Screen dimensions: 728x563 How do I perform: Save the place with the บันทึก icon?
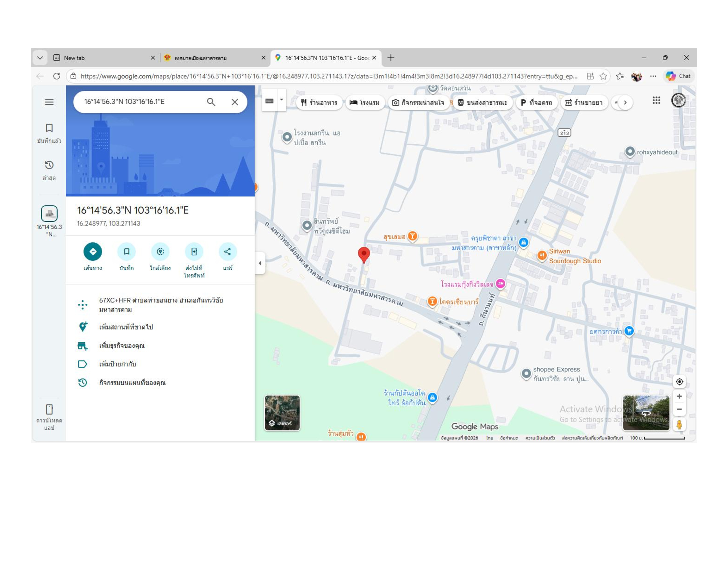(126, 251)
